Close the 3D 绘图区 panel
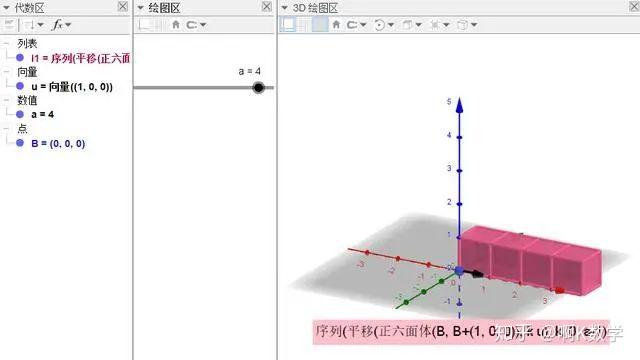The height and width of the screenshot is (360, 640). click(x=634, y=7)
